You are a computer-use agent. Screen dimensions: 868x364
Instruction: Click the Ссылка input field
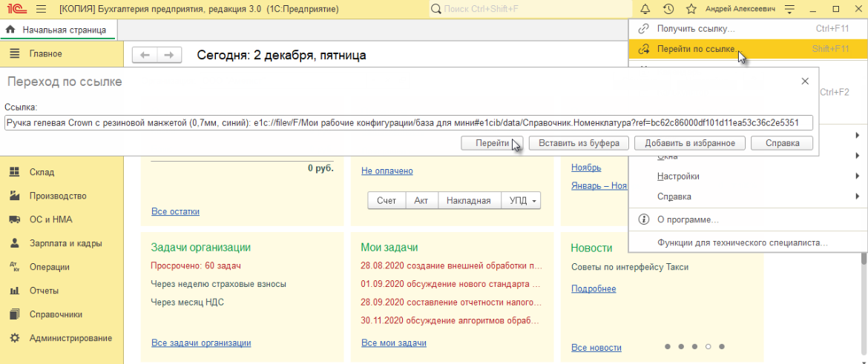click(408, 122)
